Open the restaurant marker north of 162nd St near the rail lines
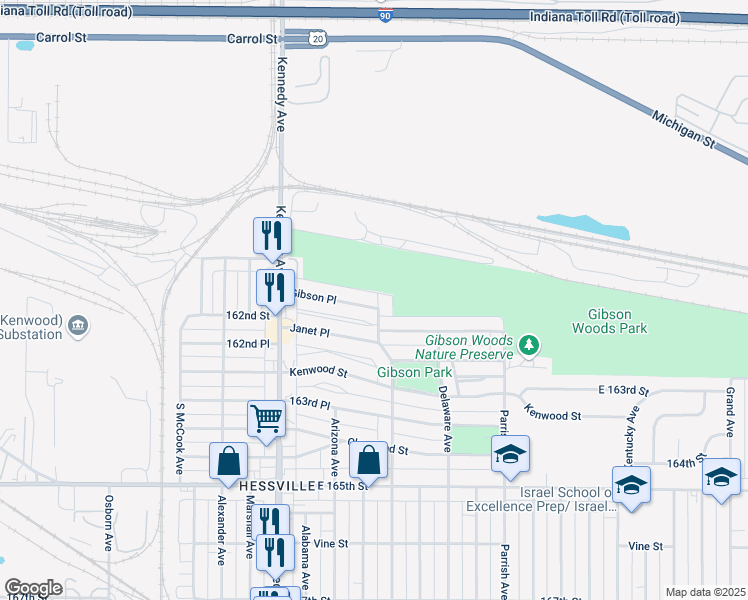Viewport: 748px width, 600px height. 272,236
